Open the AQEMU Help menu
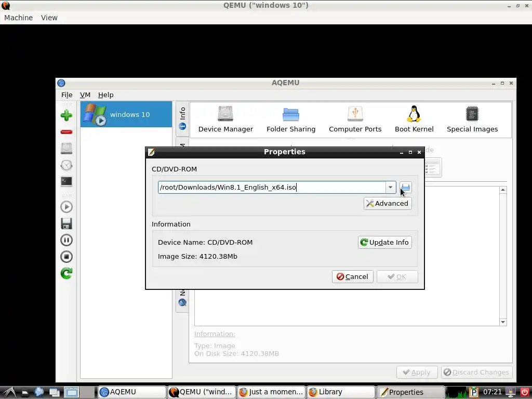The height and width of the screenshot is (399, 532). point(105,95)
